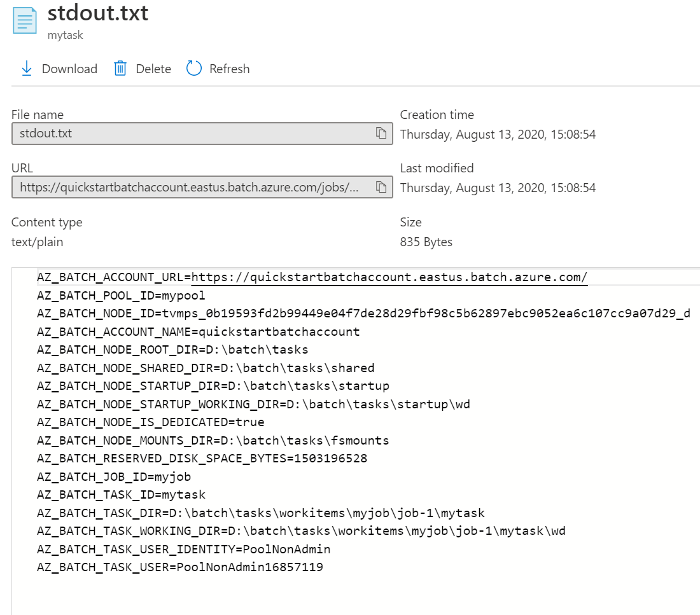Image resolution: width=700 pixels, height=615 pixels.
Task: Open the quickstartbatchaccount URL link in output
Action: tap(389, 277)
